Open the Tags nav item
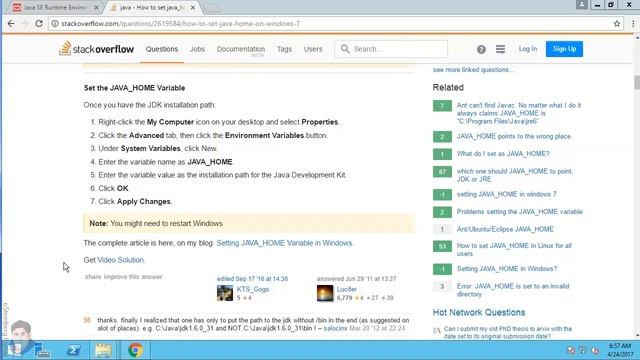 point(284,49)
